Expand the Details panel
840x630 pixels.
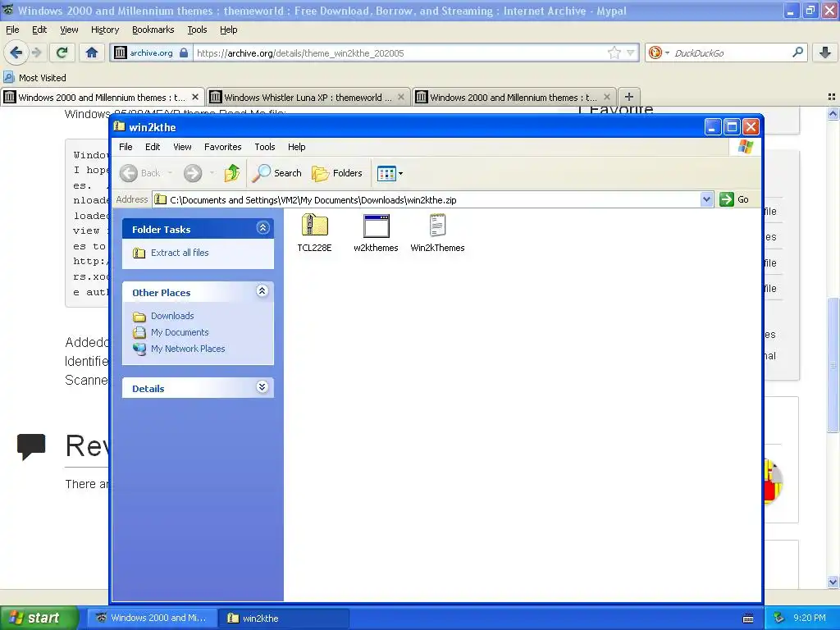[262, 387]
